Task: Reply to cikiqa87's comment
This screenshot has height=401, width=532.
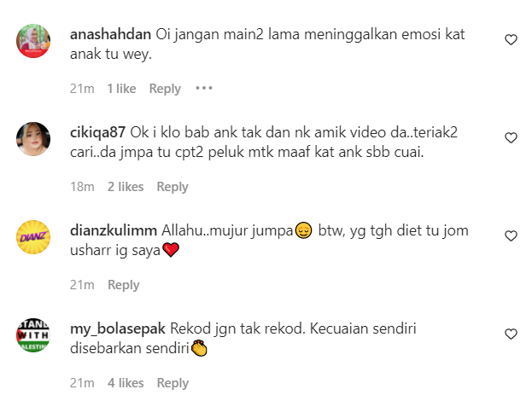Action: point(172,187)
